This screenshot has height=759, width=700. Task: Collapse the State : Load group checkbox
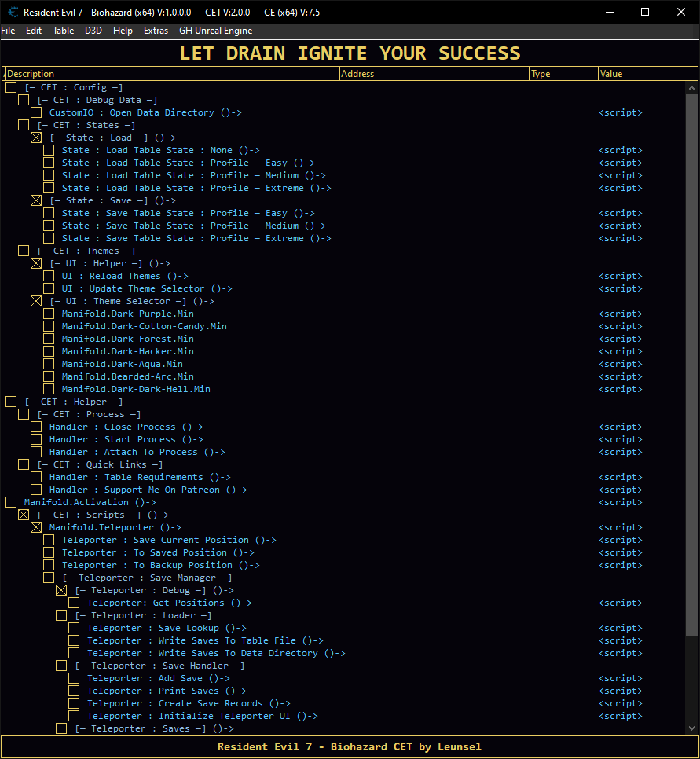coord(36,137)
